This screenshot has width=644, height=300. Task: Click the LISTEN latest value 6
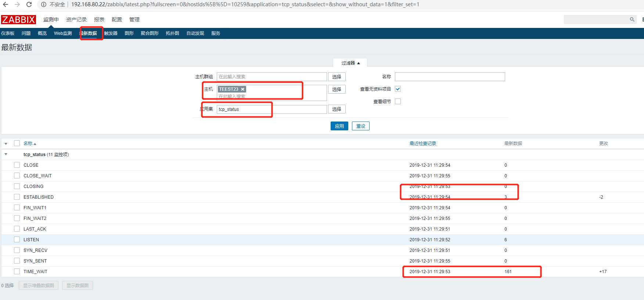[x=506, y=239]
